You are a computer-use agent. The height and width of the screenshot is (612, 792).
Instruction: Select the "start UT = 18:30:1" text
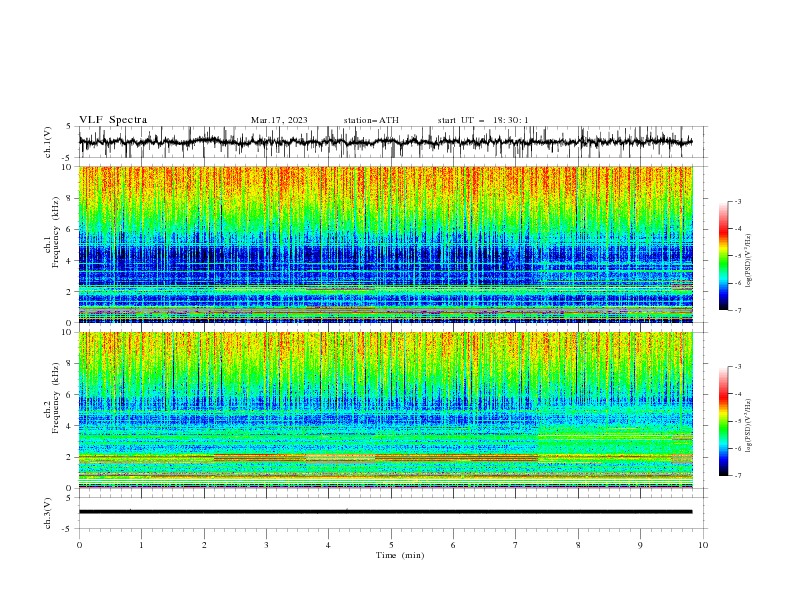point(483,120)
